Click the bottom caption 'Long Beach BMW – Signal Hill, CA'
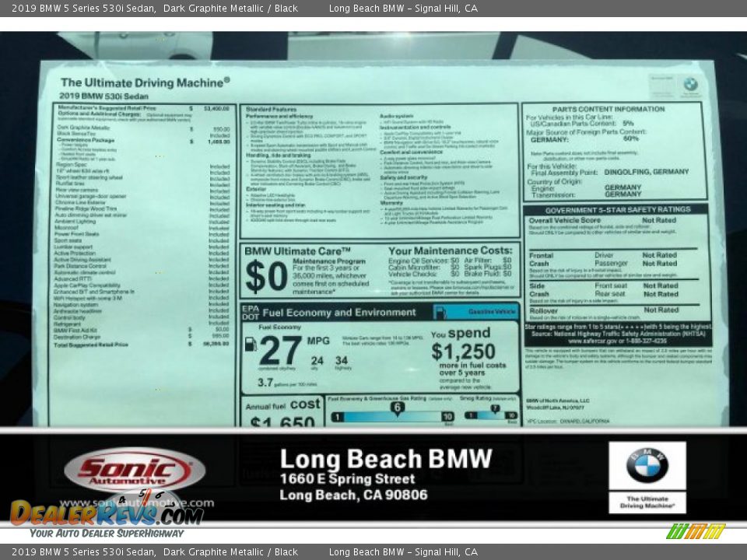Image resolution: width=747 pixels, height=560 pixels. click(403, 552)
